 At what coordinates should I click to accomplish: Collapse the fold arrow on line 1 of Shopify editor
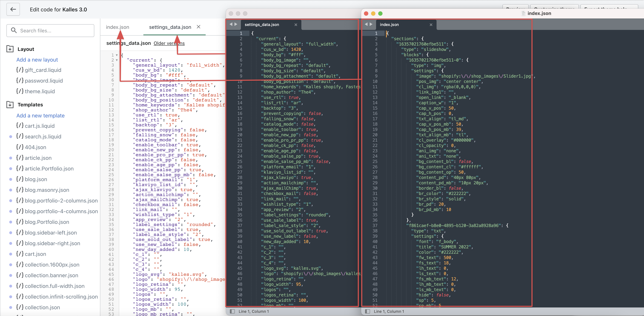117,55
